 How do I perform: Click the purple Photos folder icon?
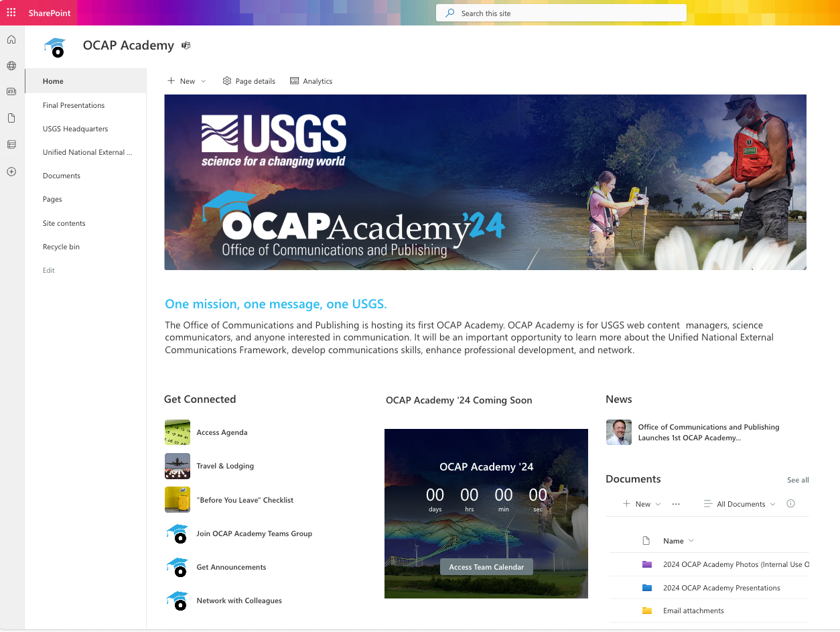tap(647, 564)
